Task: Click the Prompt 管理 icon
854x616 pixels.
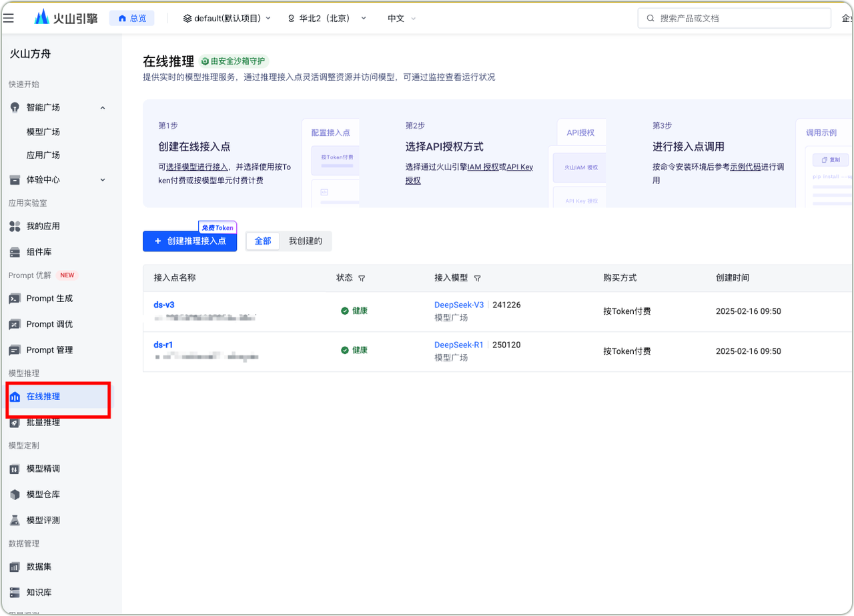Action: click(15, 350)
